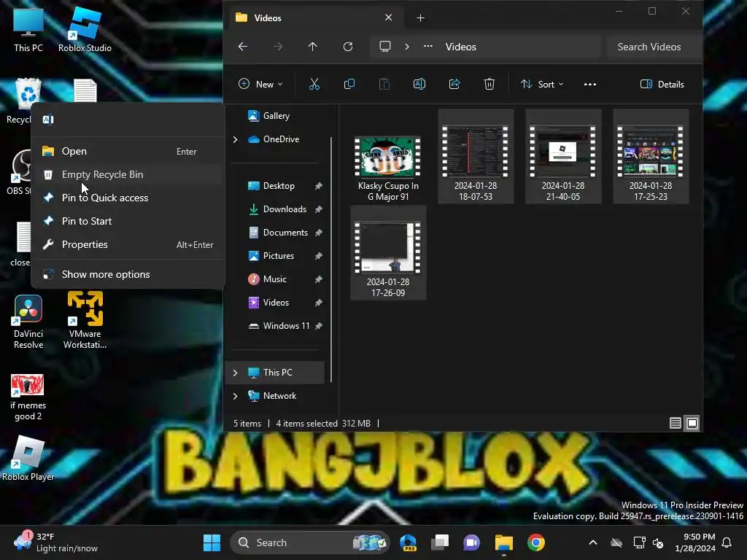The height and width of the screenshot is (560, 747).
Task: Refresh the Videos folder view
Action: (348, 47)
